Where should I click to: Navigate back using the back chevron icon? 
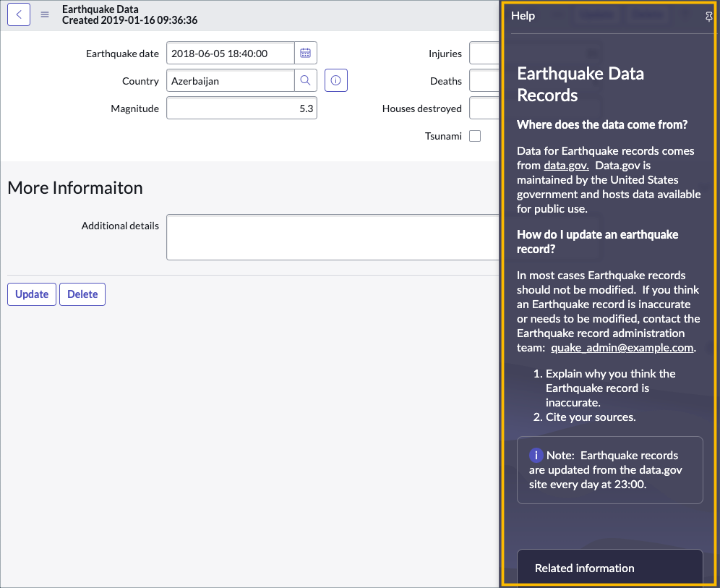click(19, 14)
